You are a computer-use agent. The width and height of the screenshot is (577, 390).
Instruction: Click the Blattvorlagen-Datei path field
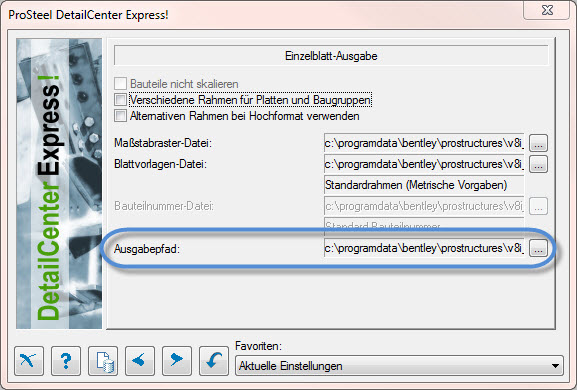point(424,164)
